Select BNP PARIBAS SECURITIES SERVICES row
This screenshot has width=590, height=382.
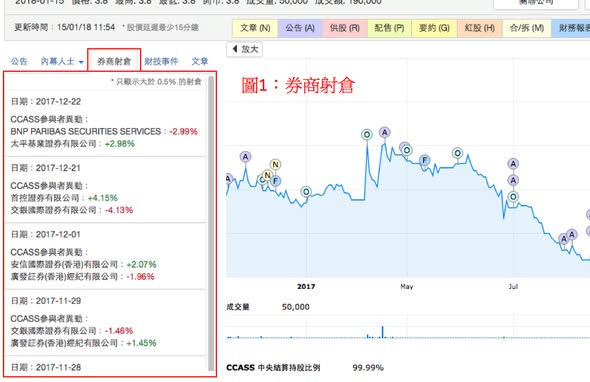point(104,131)
